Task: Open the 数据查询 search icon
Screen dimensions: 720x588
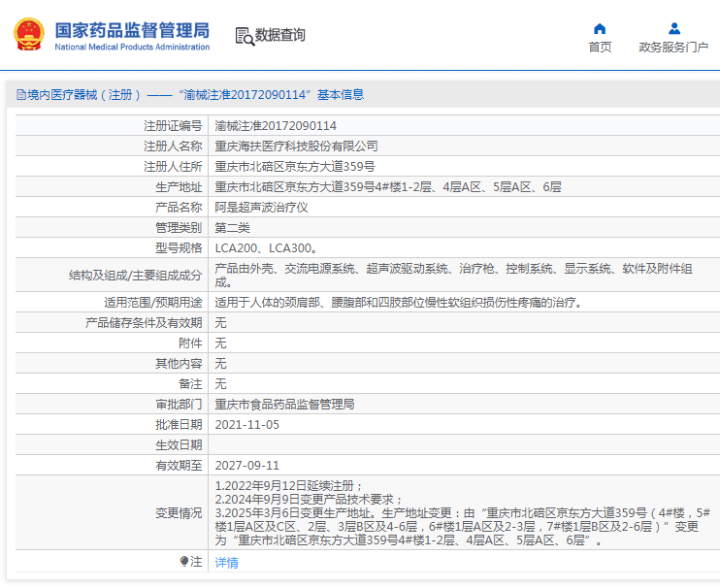Action: (x=245, y=36)
